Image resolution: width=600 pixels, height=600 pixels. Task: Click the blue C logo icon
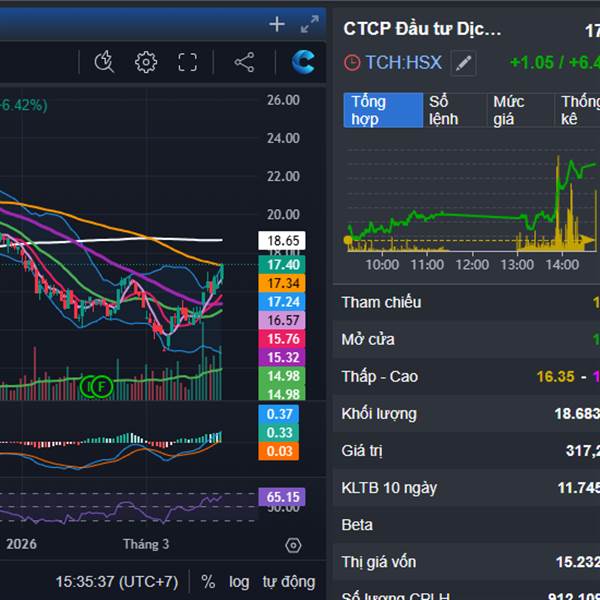303,62
